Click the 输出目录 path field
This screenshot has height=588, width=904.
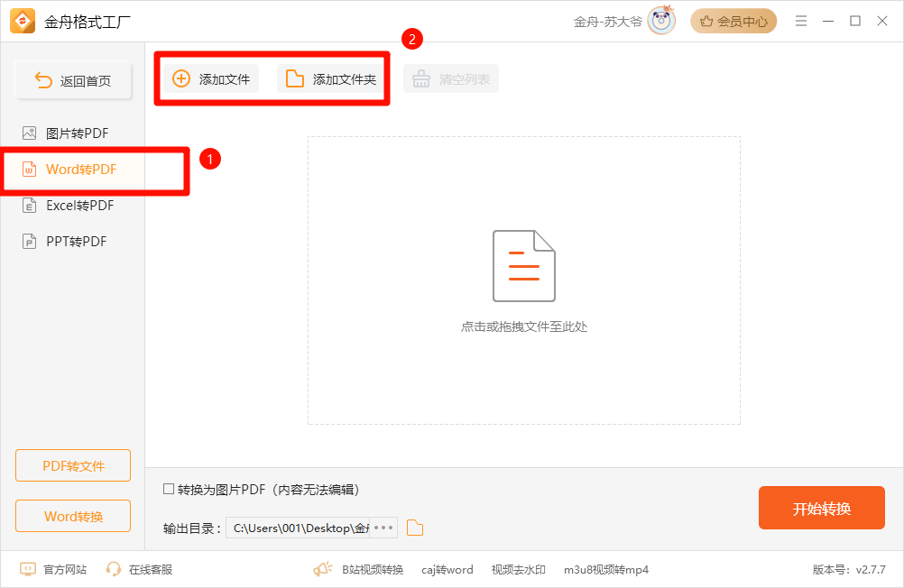coord(298,528)
